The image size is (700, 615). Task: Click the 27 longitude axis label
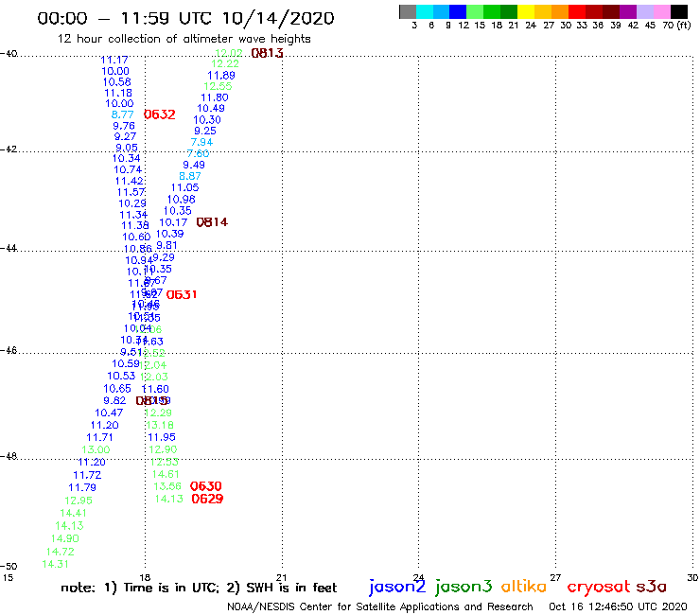[555, 577]
